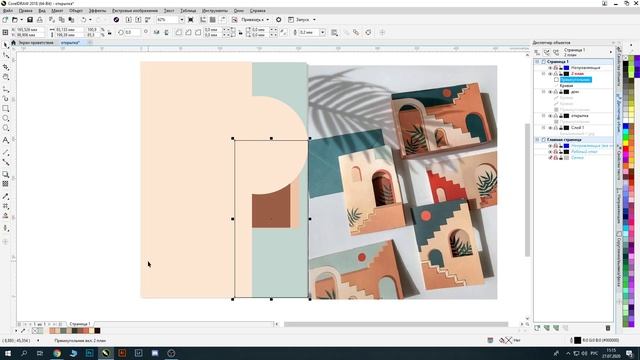Pick the blue swatch in the right color palette
Image resolution: width=640 pixels, height=360 pixels.
pos(626,127)
